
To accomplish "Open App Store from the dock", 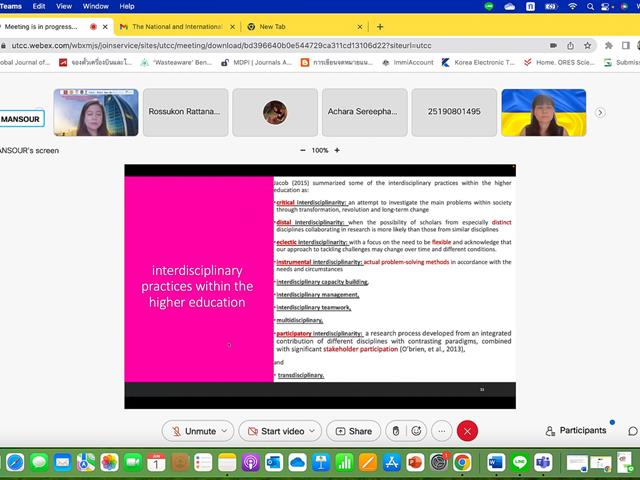I will pos(391,462).
